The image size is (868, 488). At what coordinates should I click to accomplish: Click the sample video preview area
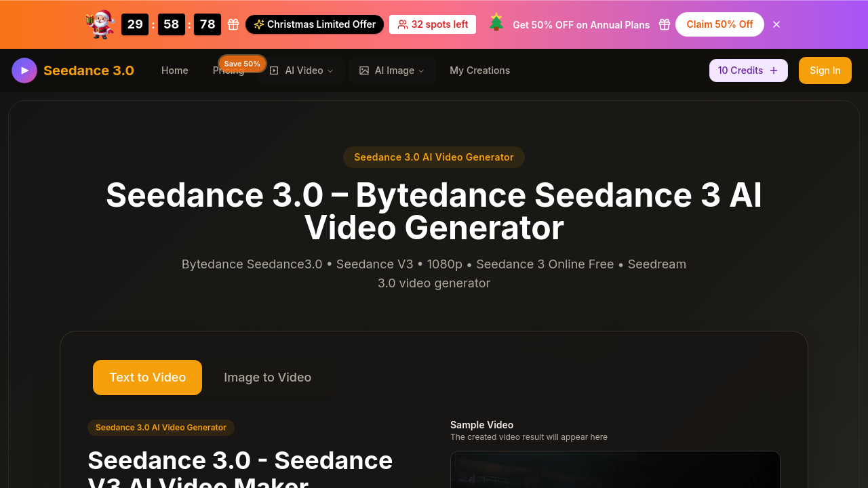[615, 470]
